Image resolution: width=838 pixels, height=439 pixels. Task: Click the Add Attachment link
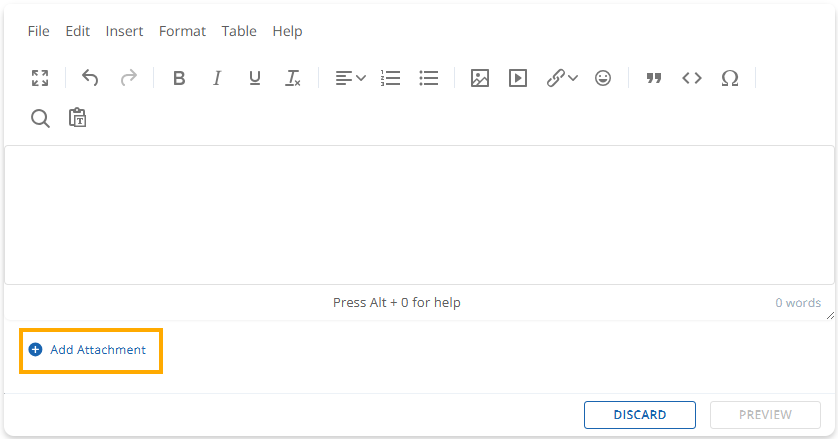point(97,350)
